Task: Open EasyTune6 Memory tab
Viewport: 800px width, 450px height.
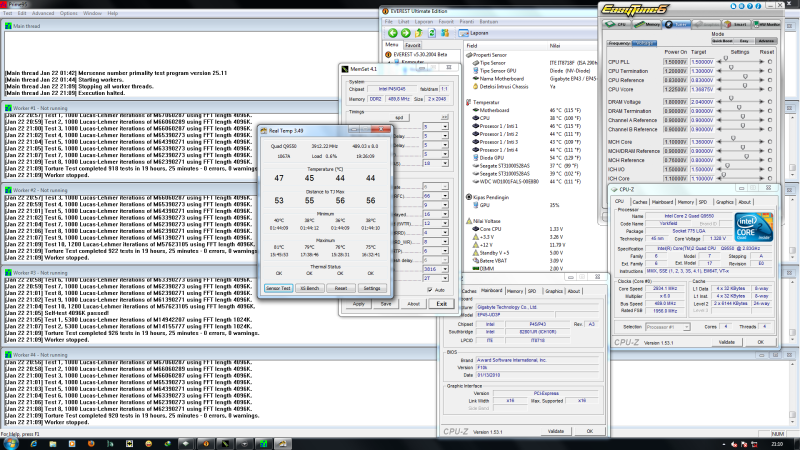Action: pyautogui.click(x=647, y=24)
